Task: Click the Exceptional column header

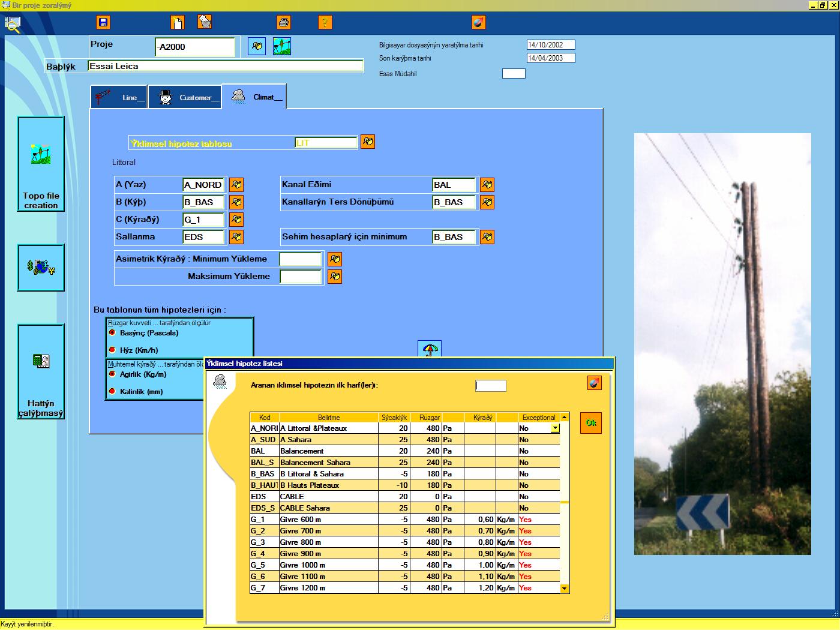Action: [x=539, y=417]
